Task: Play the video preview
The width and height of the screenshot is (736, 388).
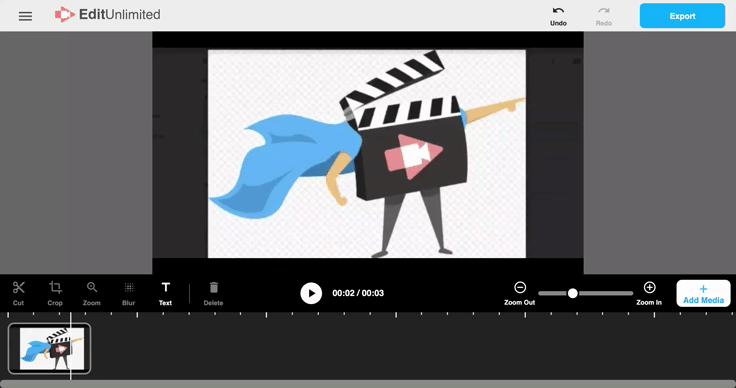Action: click(x=311, y=293)
